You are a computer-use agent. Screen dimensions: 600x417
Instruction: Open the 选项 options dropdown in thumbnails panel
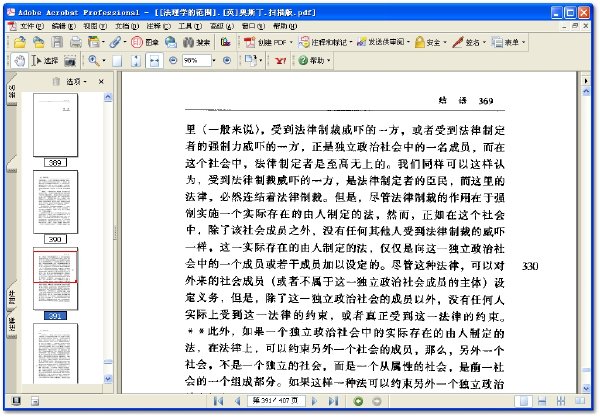[x=76, y=81]
